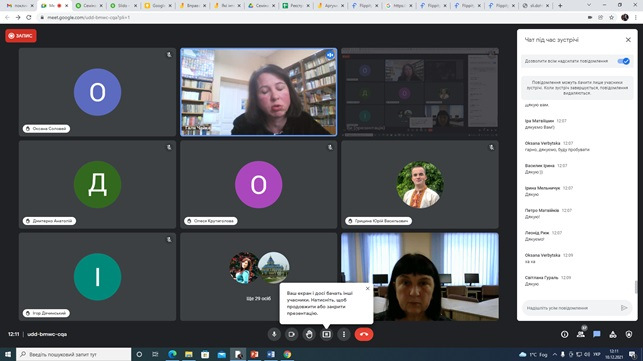Raise hand using the hand icon
Image resolution: width=643 pixels, height=361 pixels.
point(309,334)
